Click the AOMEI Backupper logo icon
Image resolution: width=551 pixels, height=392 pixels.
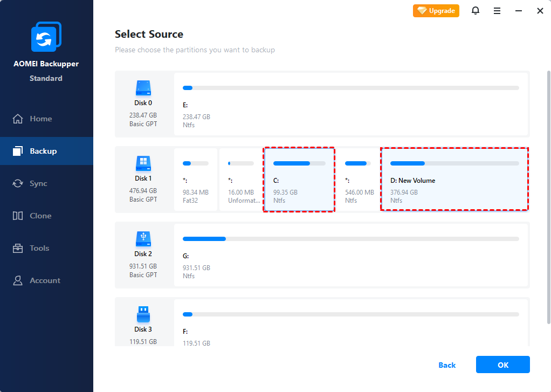(x=46, y=37)
